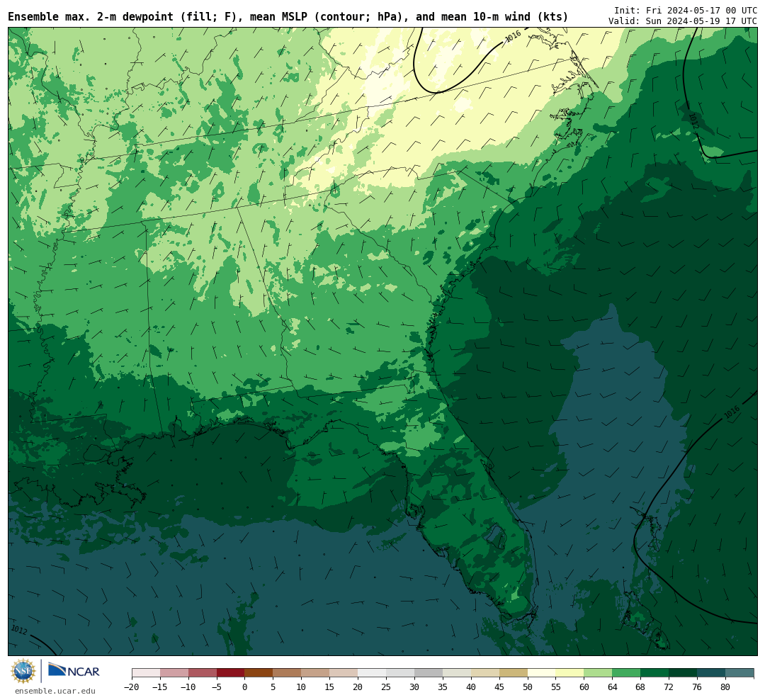Open the ensemble.ucar.edu link text
This screenshot has height=700, width=765.
(x=55, y=691)
